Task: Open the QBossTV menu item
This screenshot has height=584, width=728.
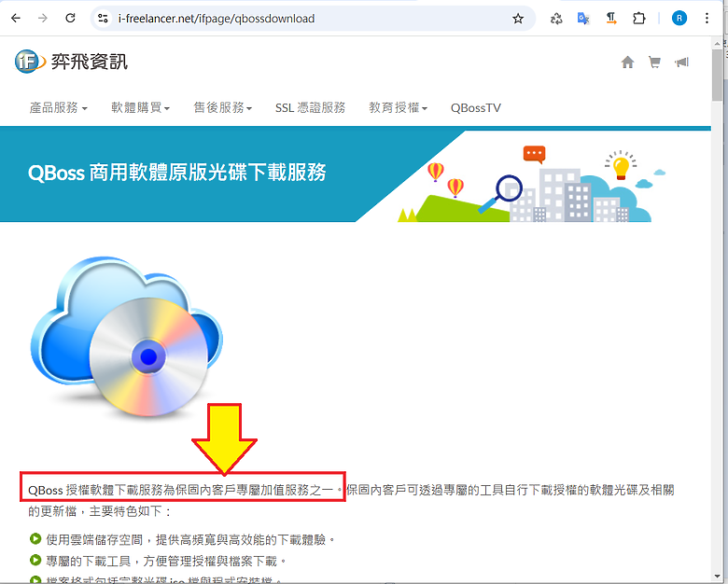Action: [x=475, y=107]
